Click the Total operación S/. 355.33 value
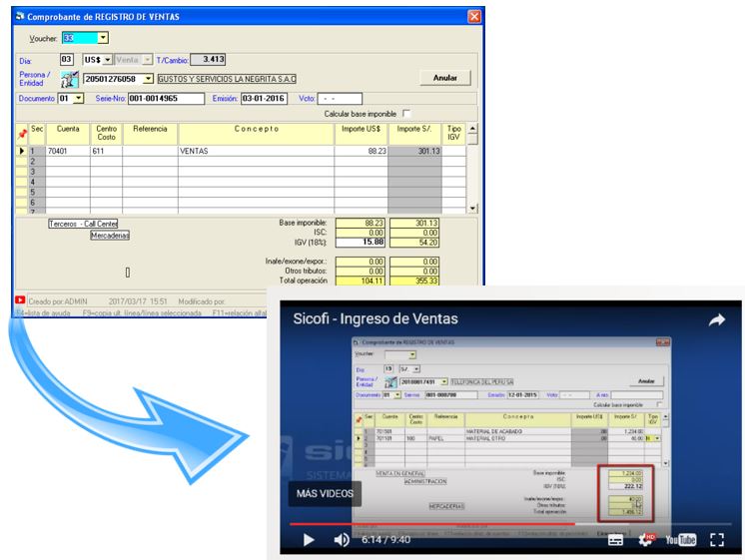 click(414, 280)
